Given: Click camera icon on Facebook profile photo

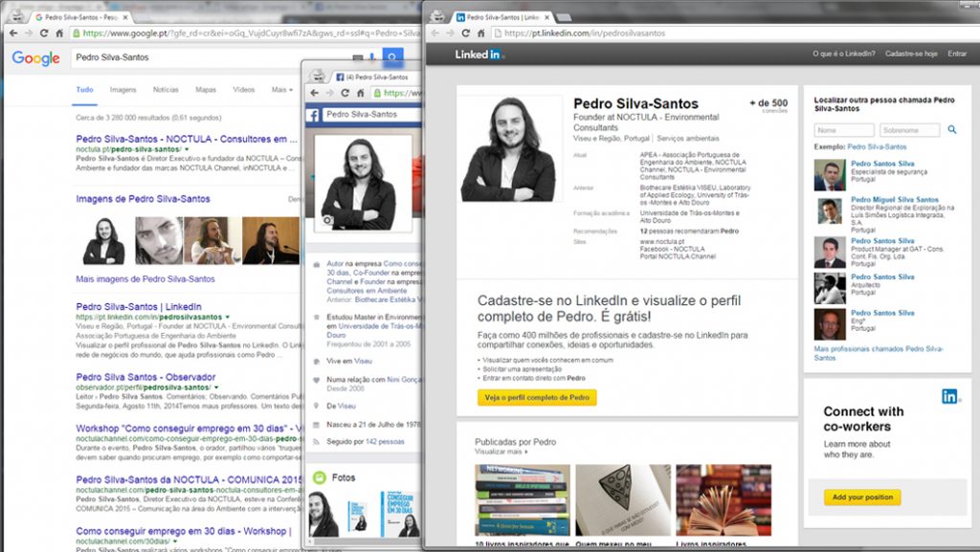Looking at the screenshot, I should click(x=327, y=220).
